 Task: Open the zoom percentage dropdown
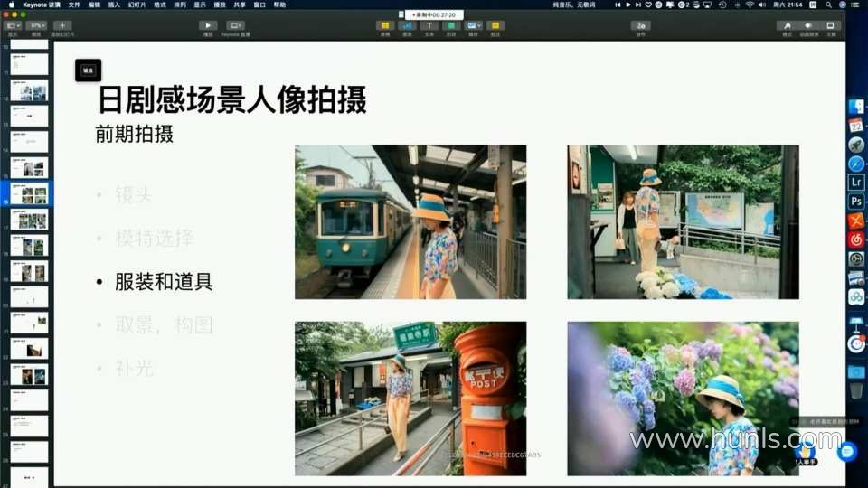click(36, 25)
